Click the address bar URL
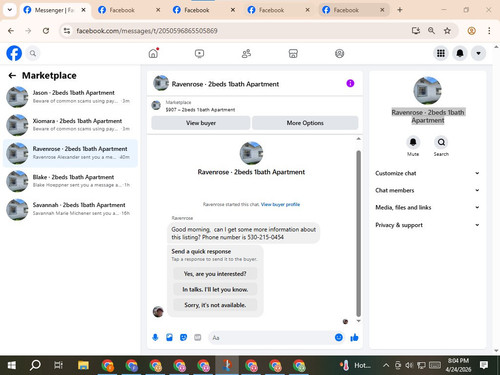Image resolution: width=500 pixels, height=375 pixels. point(147,31)
